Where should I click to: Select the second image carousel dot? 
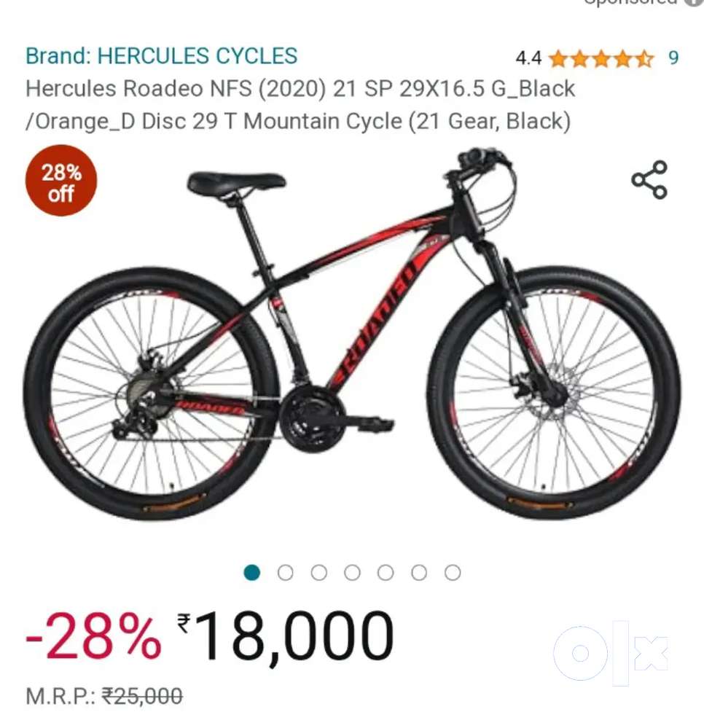click(x=285, y=573)
